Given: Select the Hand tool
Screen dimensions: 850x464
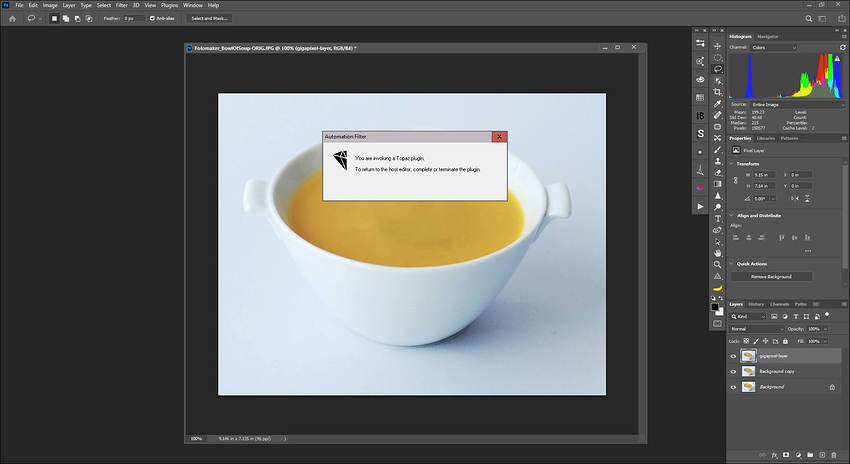Looking at the screenshot, I should tap(717, 253).
